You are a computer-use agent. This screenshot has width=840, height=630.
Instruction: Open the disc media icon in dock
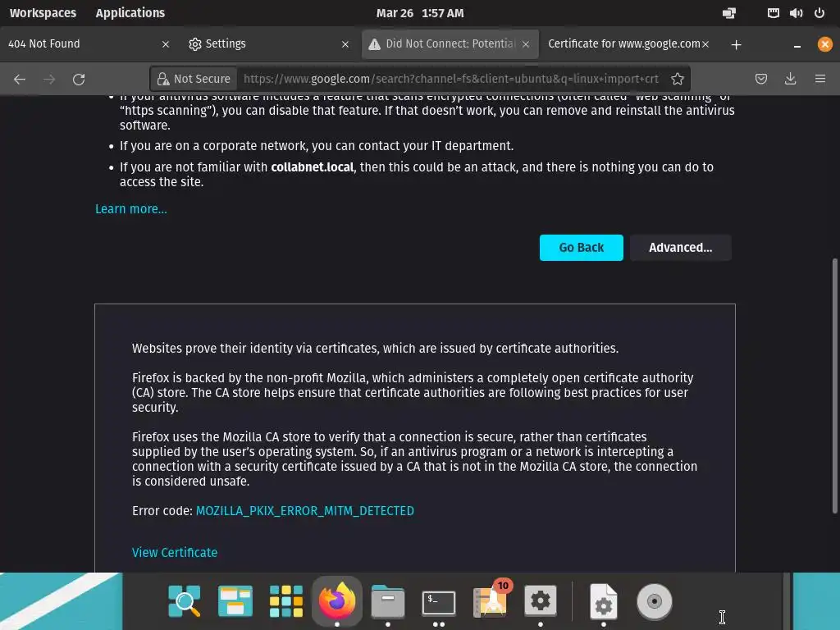(x=654, y=601)
